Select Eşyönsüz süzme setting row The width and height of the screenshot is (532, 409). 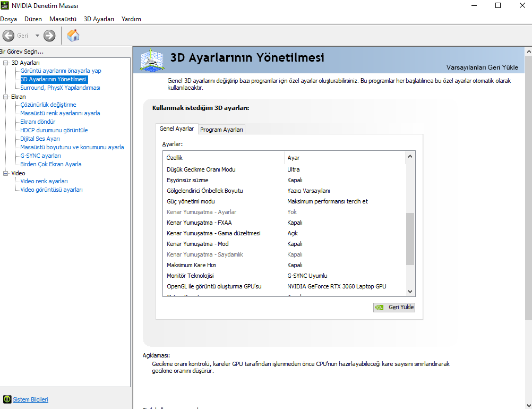coord(284,180)
